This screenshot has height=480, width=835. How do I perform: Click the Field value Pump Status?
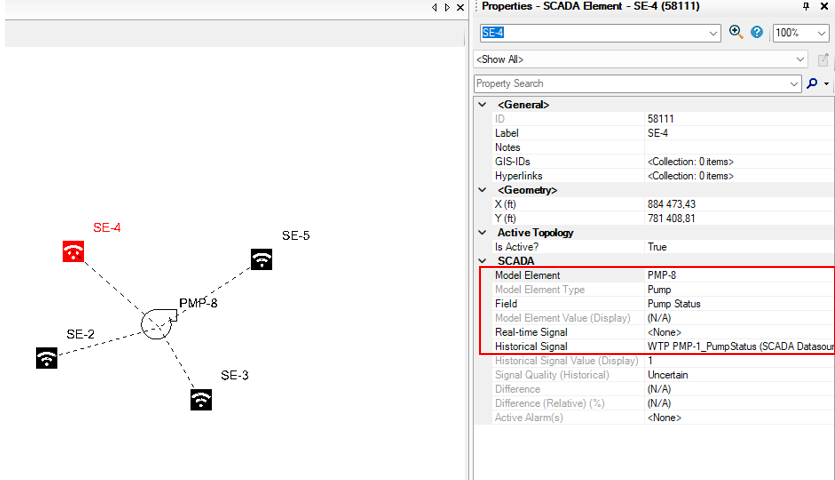674,304
